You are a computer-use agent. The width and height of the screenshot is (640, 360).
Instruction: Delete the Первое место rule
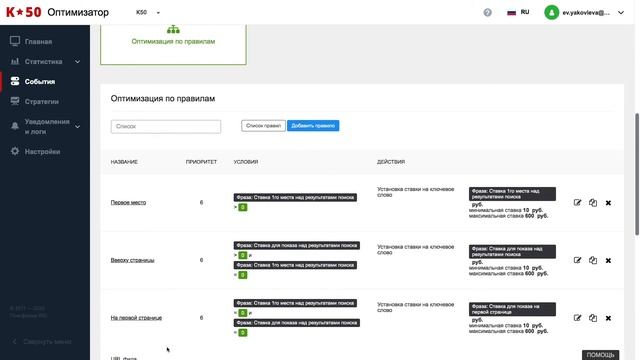click(x=608, y=203)
